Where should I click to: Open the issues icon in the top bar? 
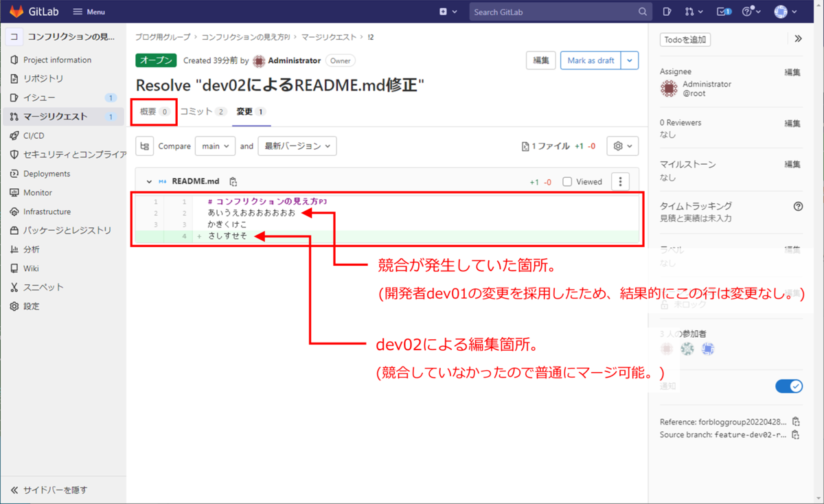pos(667,12)
